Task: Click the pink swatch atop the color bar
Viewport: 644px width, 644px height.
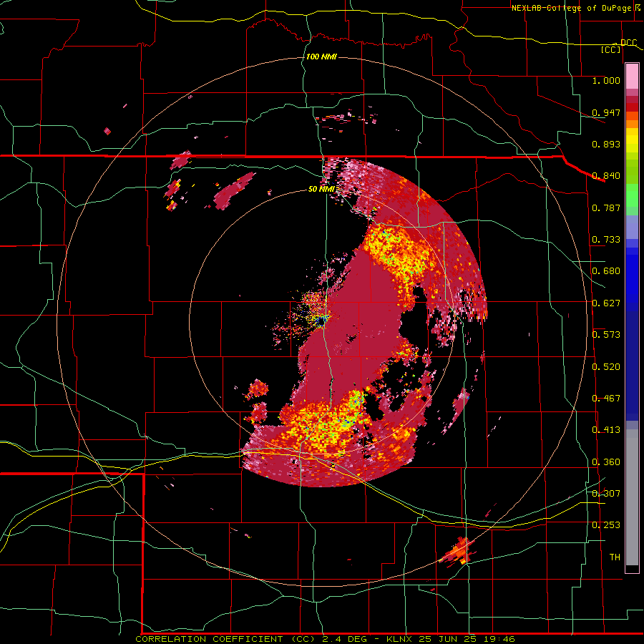Action: click(632, 76)
